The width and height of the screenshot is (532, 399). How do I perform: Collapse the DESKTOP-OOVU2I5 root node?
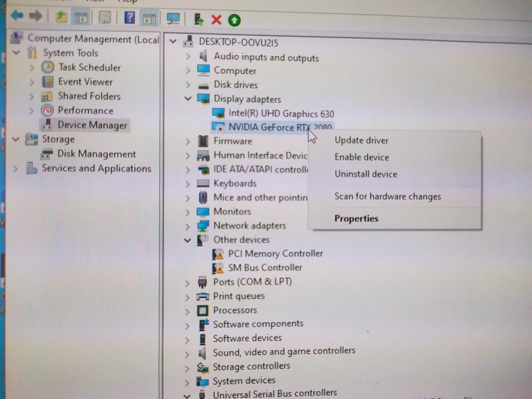pyautogui.click(x=173, y=42)
